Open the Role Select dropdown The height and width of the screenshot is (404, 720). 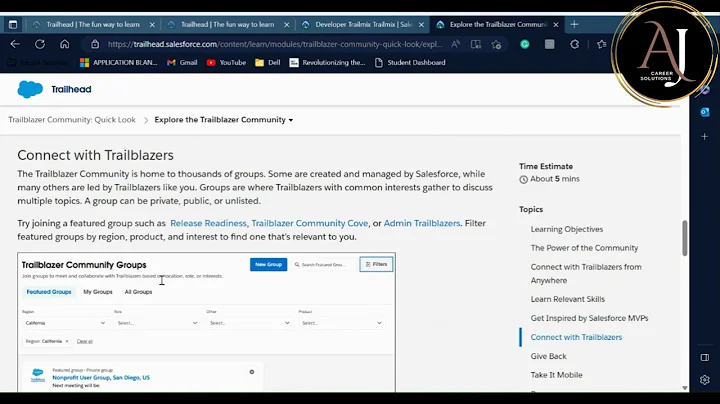[x=157, y=323]
